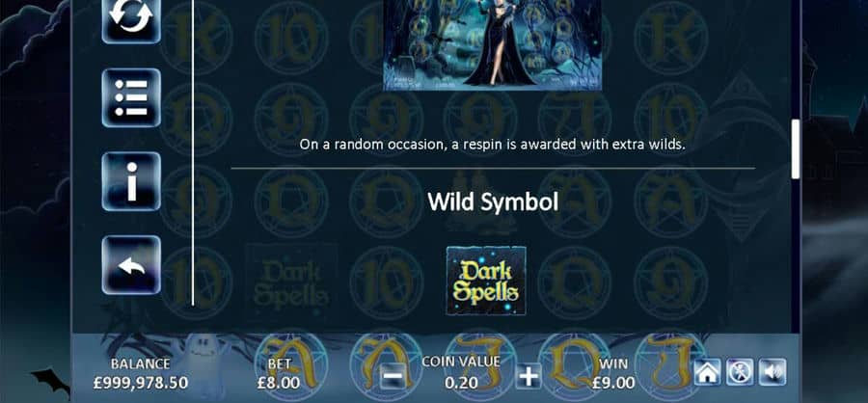
Task: Click the witch respin feature preview image
Action: (492, 45)
